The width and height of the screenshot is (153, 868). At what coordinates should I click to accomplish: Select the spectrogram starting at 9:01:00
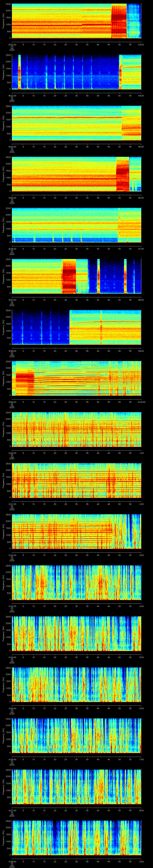76,480
